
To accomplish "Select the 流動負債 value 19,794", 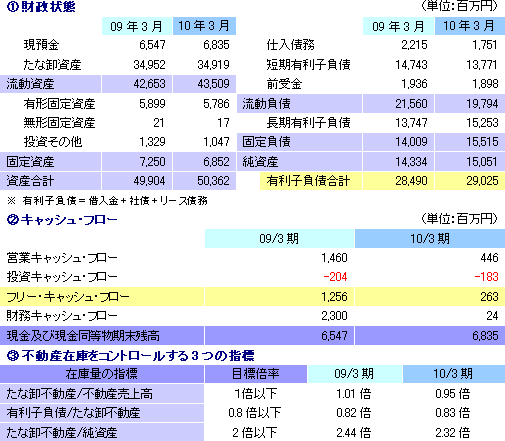I will click(x=482, y=104).
